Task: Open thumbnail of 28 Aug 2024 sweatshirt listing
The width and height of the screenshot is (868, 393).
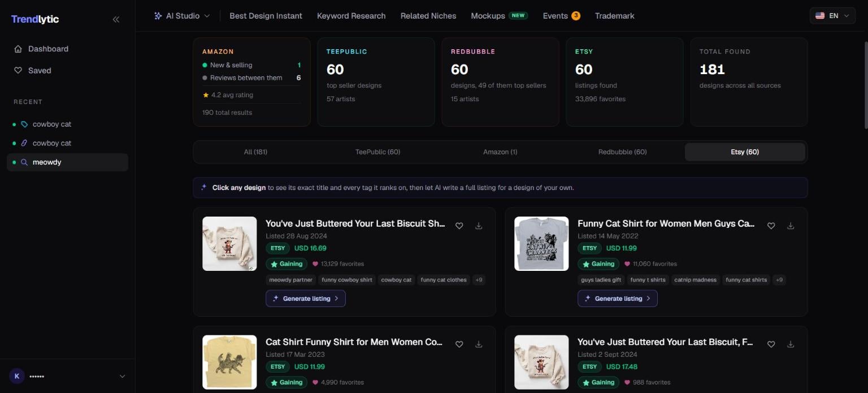Action: point(229,244)
